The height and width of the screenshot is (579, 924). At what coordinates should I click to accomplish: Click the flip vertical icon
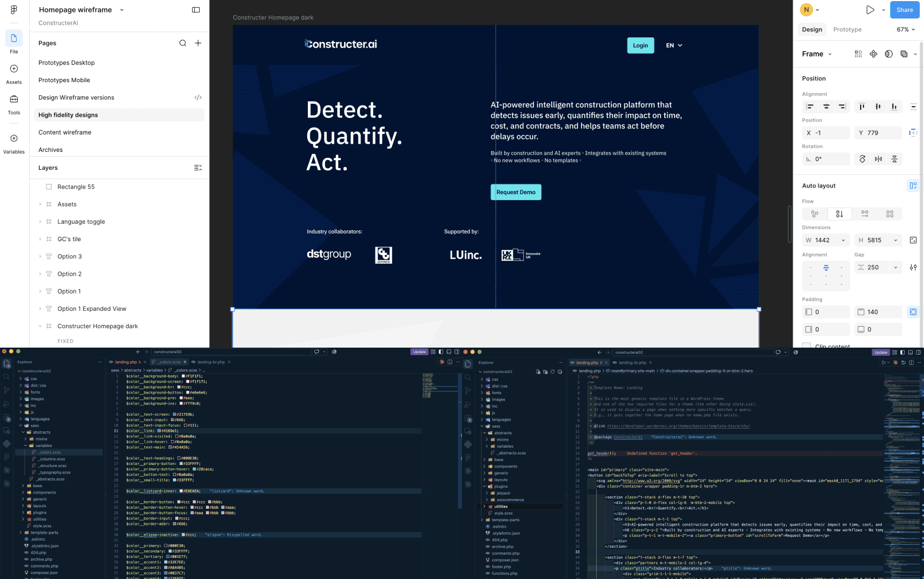pyautogui.click(x=894, y=159)
